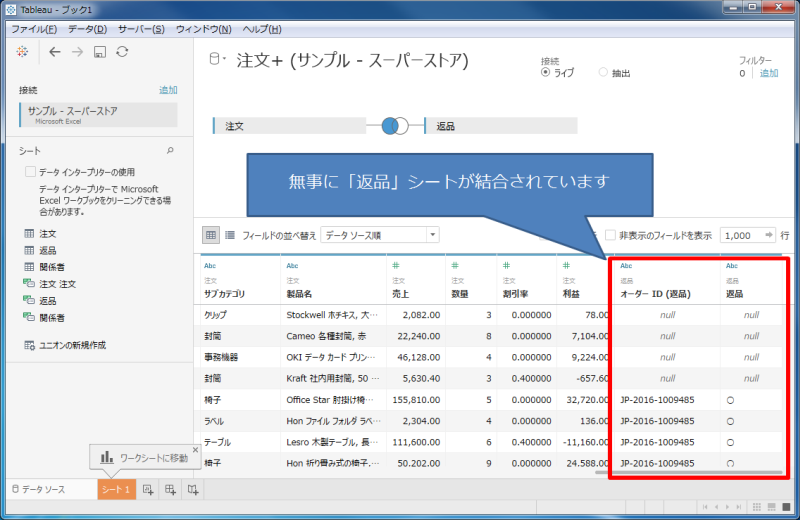
Task: Open the データ ソース順 sort dropdown
Action: point(380,235)
